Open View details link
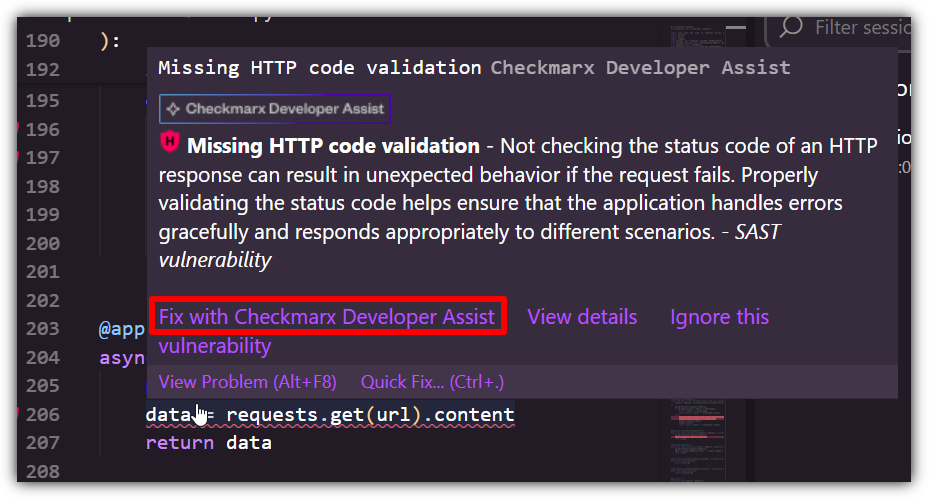 click(x=582, y=317)
